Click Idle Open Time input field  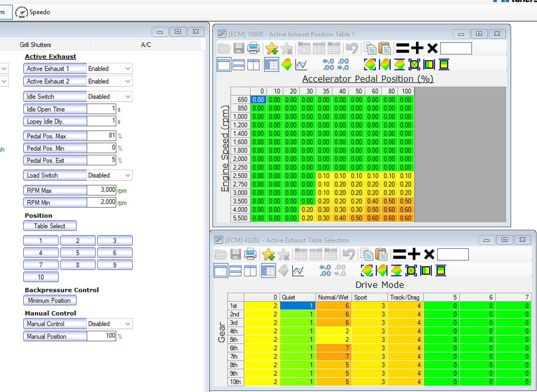[x=101, y=109]
